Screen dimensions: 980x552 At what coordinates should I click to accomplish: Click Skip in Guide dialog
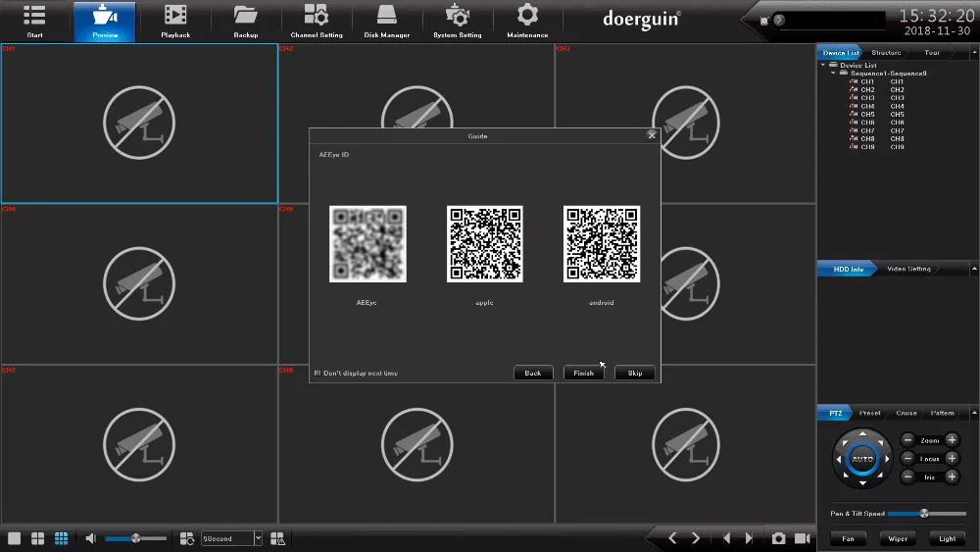click(x=635, y=374)
